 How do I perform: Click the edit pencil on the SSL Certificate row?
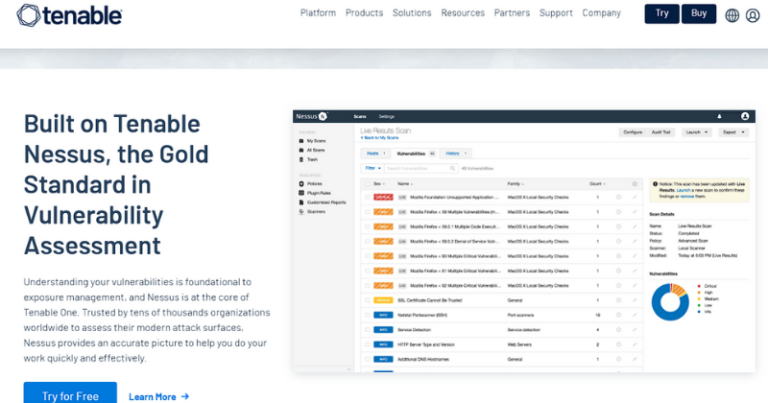pos(634,300)
